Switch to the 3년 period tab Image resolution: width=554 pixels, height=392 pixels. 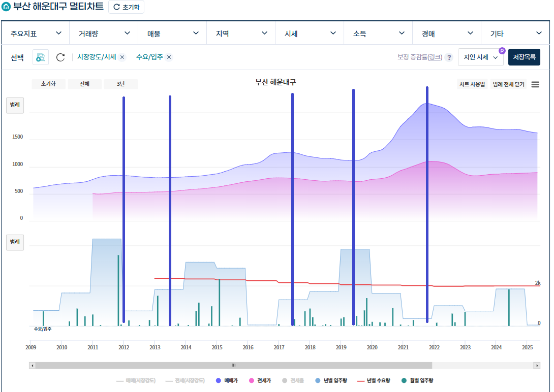pyautogui.click(x=120, y=84)
